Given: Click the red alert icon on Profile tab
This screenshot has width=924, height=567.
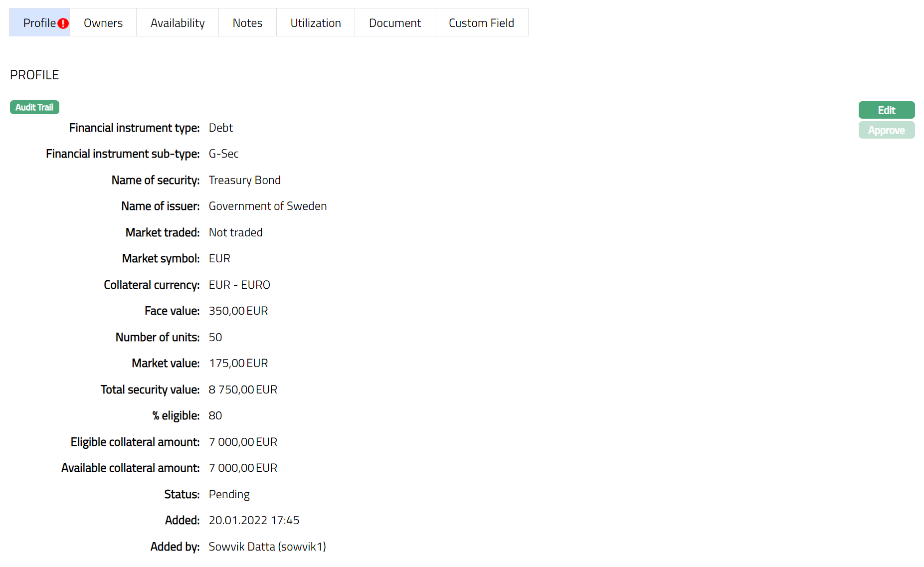Looking at the screenshot, I should tap(63, 23).
